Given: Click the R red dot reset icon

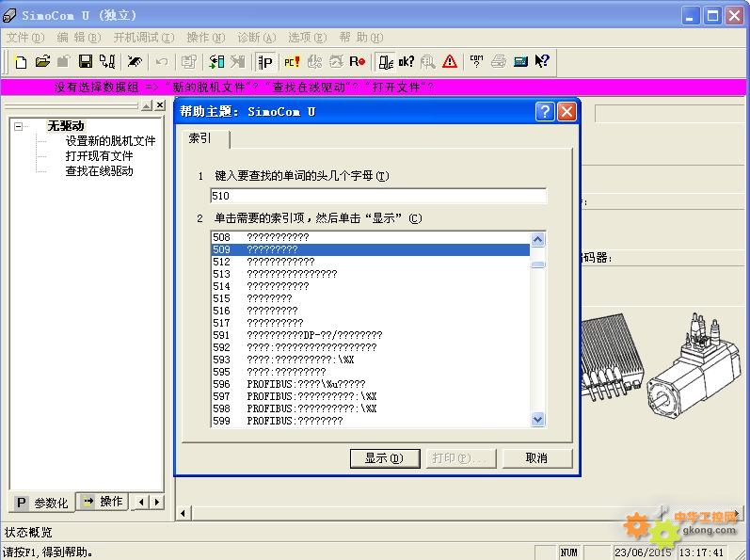Looking at the screenshot, I should (358, 62).
